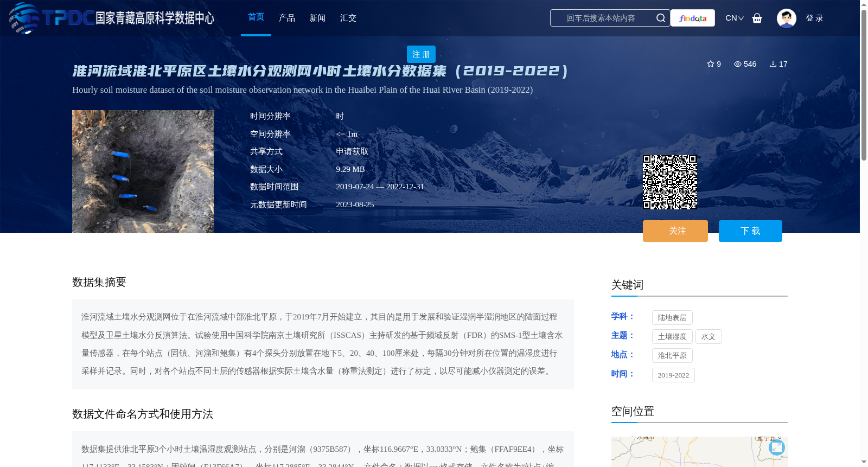Open the CN language dropdown
The image size is (868, 467).
click(x=735, y=18)
